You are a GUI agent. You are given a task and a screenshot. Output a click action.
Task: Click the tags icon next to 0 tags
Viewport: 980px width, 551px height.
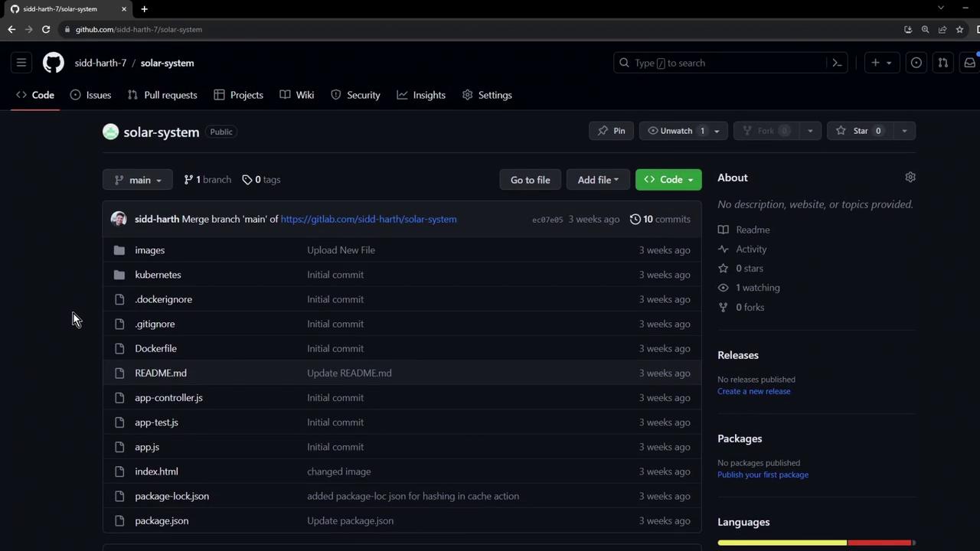coord(247,180)
